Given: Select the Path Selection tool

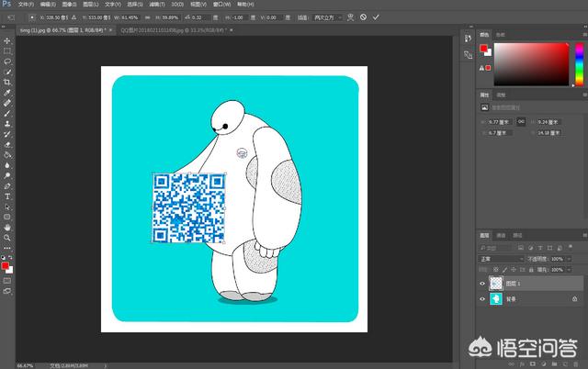Looking at the screenshot, I should 7,207.
